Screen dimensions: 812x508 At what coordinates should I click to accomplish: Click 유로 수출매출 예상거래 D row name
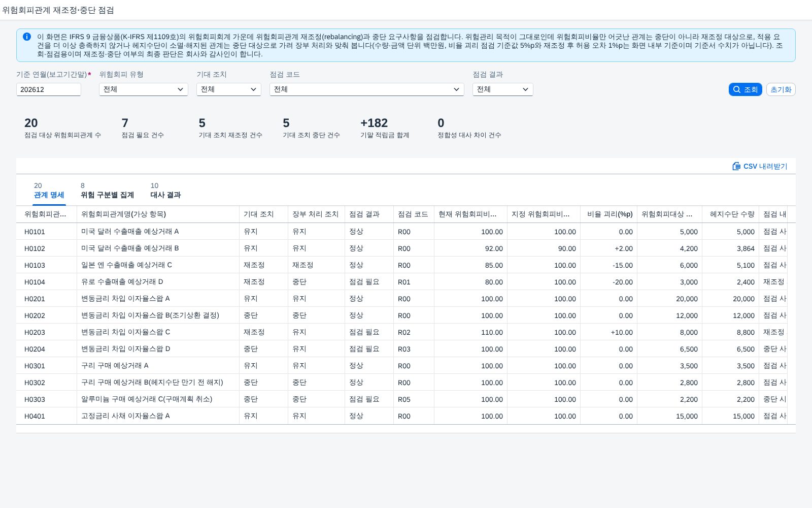122,282
